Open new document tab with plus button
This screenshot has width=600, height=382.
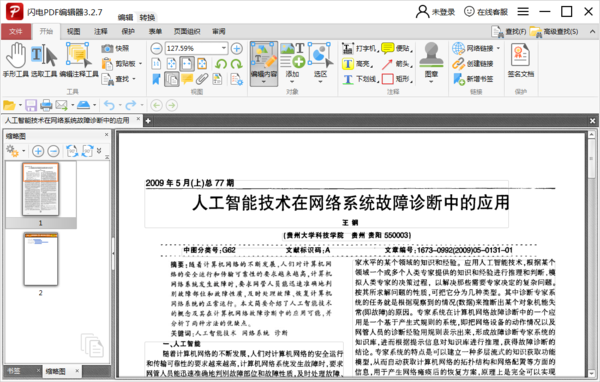[x=148, y=121]
